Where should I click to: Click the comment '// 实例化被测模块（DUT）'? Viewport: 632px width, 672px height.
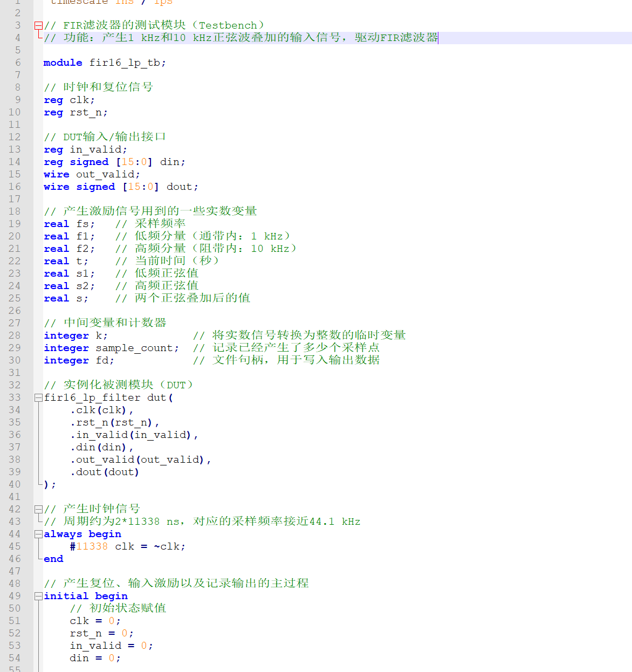click(118, 385)
